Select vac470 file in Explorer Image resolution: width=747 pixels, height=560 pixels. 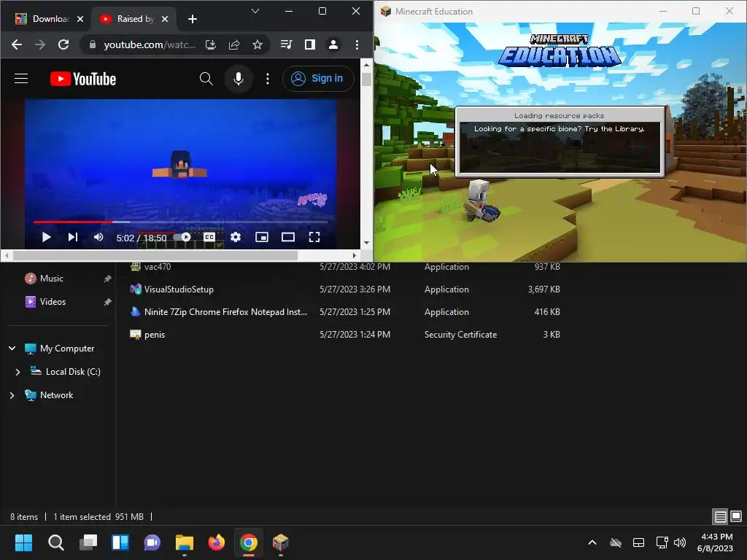(x=158, y=267)
